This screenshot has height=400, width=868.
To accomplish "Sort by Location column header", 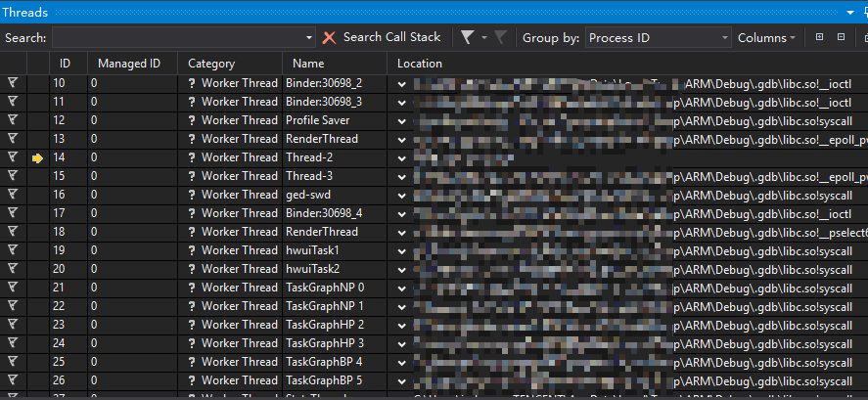I will 627,63.
